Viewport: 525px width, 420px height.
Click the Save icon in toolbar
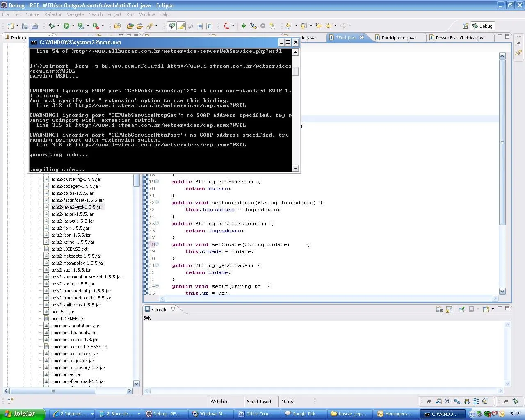coord(25,26)
